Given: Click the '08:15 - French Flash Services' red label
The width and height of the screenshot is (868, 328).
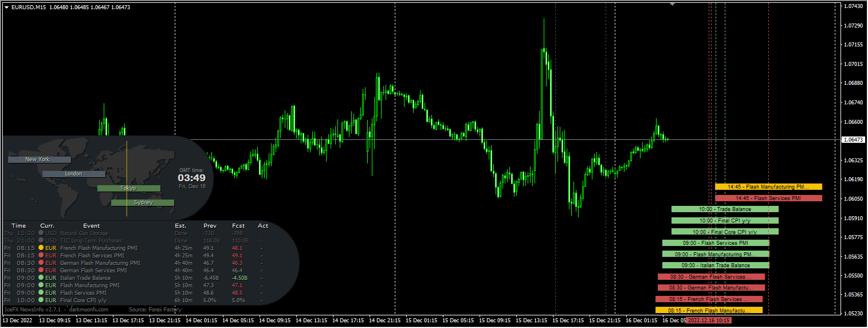Looking at the screenshot, I should click(709, 299).
